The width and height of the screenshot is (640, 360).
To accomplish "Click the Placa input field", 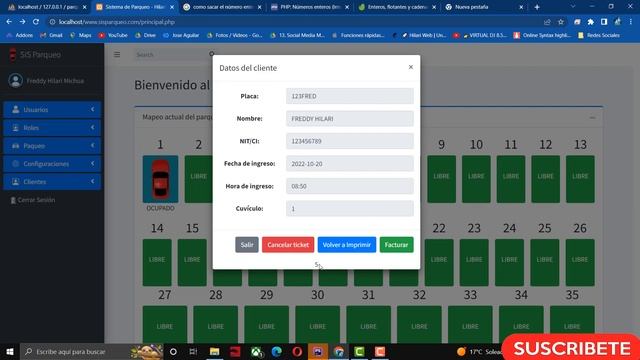I will pyautogui.click(x=349, y=96).
